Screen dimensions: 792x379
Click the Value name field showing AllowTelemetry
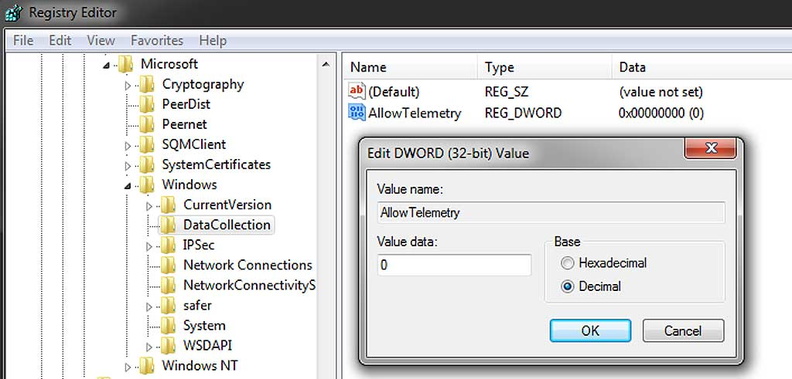(551, 212)
